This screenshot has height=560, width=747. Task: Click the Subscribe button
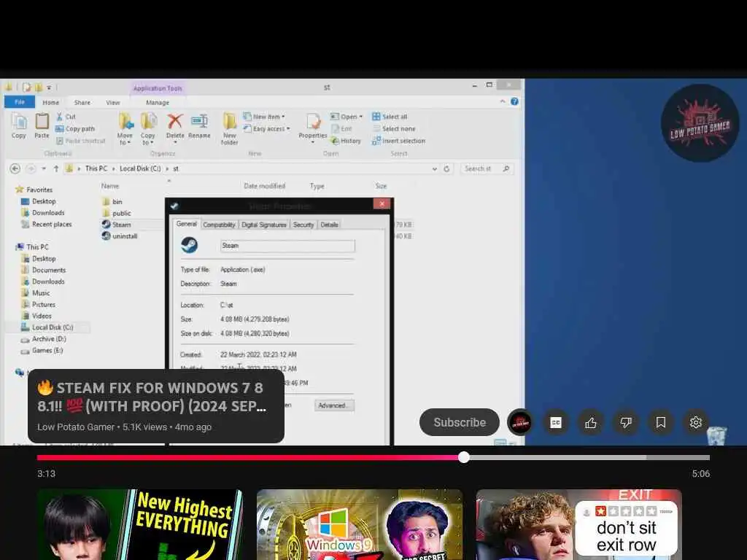coord(460,422)
